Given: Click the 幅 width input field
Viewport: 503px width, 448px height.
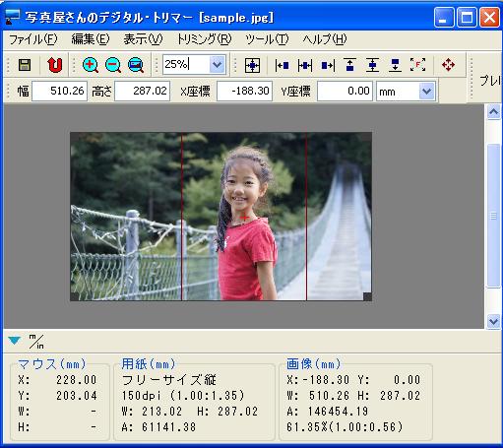Looking at the screenshot, I should tap(59, 91).
